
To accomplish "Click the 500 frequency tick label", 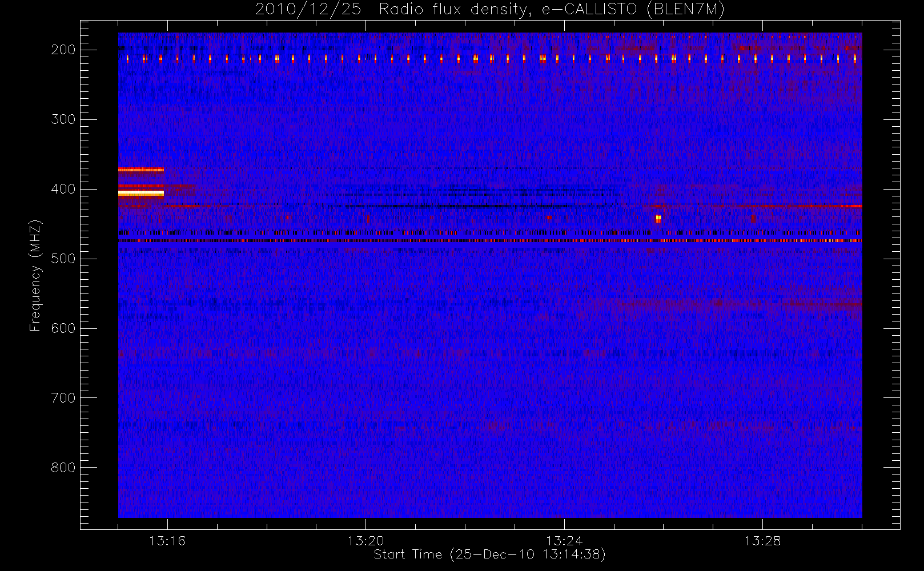I will 63,259.
